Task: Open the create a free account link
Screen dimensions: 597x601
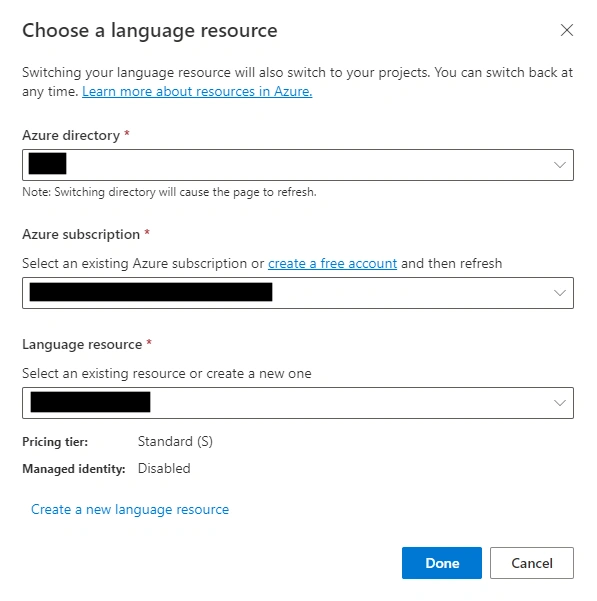Action: coord(332,264)
